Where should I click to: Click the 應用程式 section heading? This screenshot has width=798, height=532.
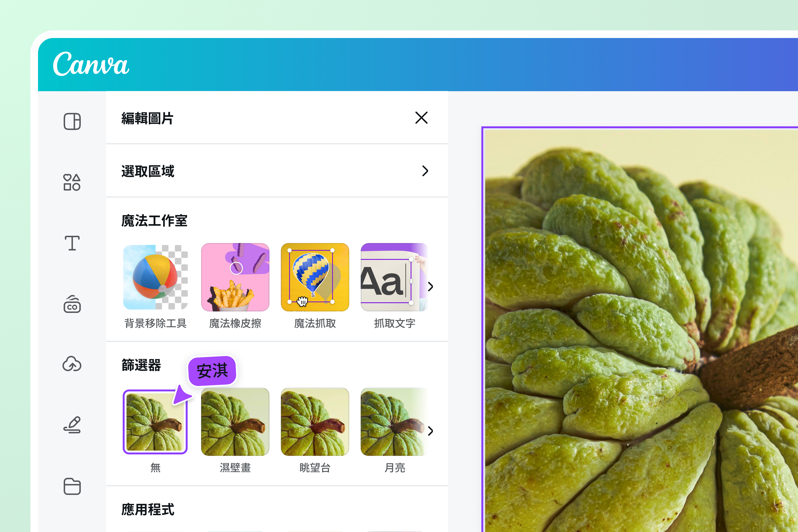[148, 509]
